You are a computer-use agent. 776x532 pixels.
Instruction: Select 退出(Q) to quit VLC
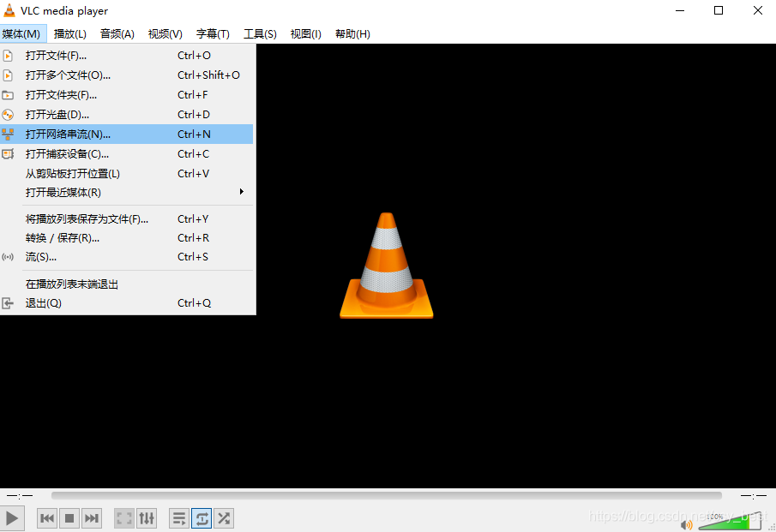tap(127, 303)
